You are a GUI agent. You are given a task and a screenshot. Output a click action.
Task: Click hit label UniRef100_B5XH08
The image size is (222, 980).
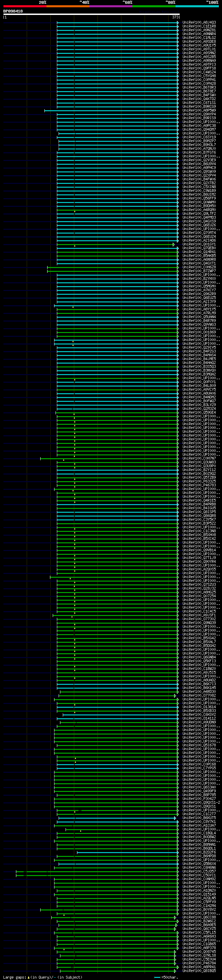click(199, 535)
